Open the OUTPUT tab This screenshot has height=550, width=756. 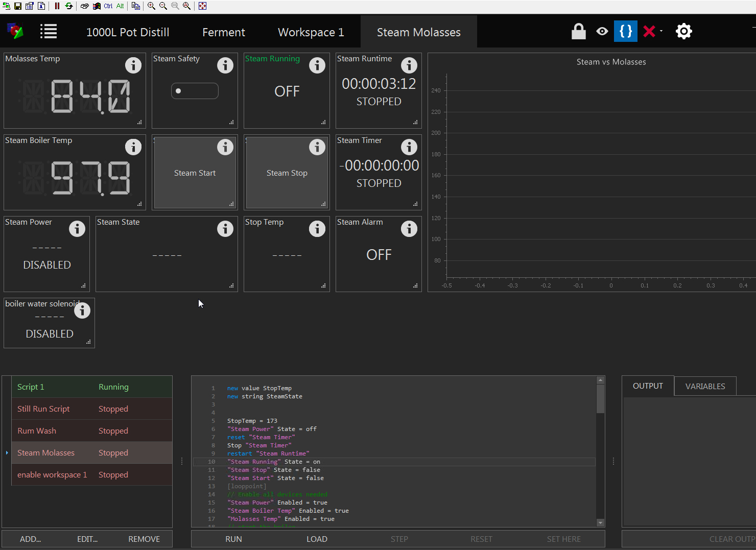648,386
